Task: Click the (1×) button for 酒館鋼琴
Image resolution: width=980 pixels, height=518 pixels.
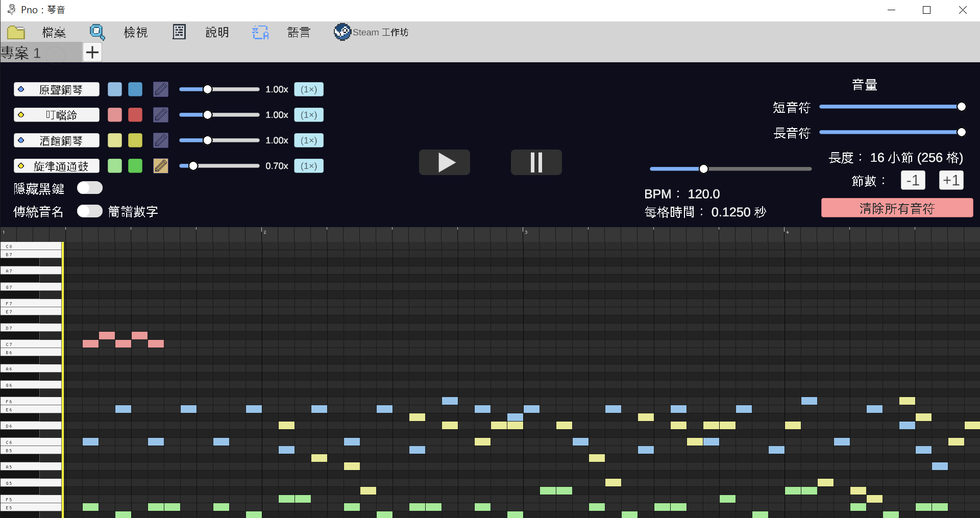Action: tap(309, 140)
